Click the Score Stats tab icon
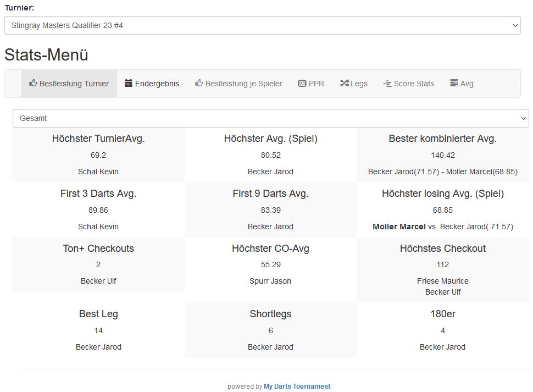533x392 pixels. (x=387, y=84)
